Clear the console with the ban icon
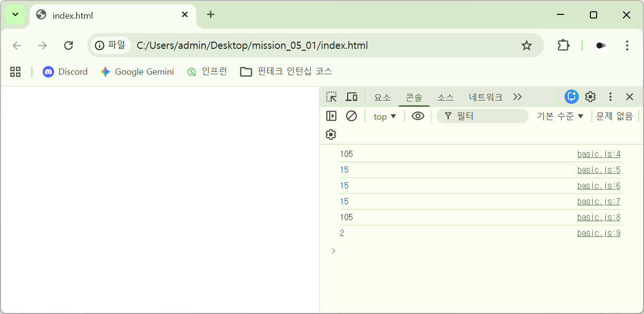This screenshot has width=644, height=314. (x=351, y=116)
